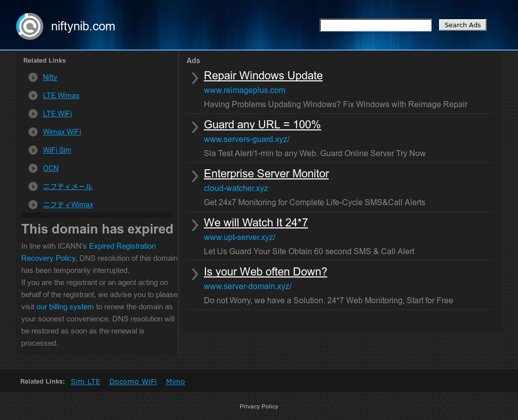Viewport: 518px width, 420px height.
Task: Visit www.upt-server.xyz ad URL
Action: click(x=239, y=238)
